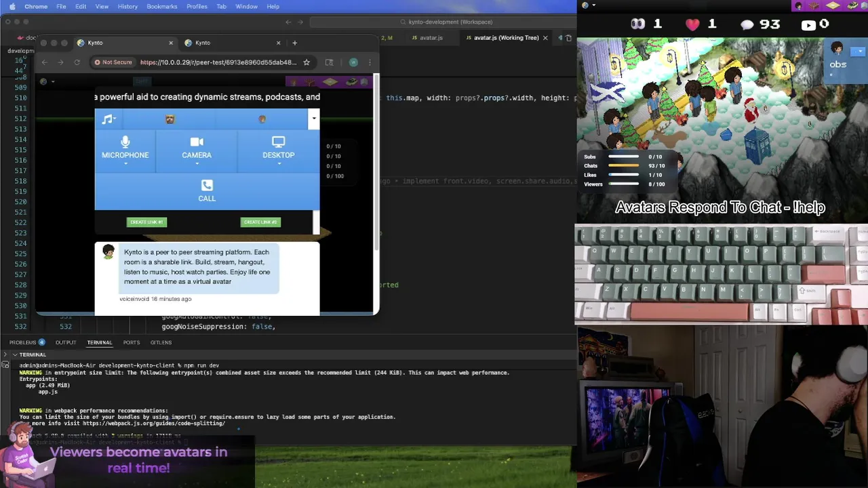Open the Kynto globe menu dropdown

coord(46,82)
